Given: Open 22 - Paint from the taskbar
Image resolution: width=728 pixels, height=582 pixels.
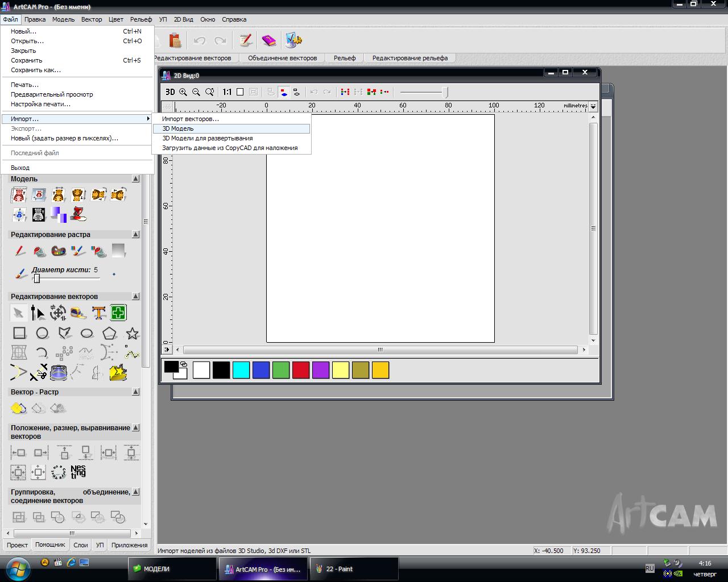Looking at the screenshot, I should 353,569.
